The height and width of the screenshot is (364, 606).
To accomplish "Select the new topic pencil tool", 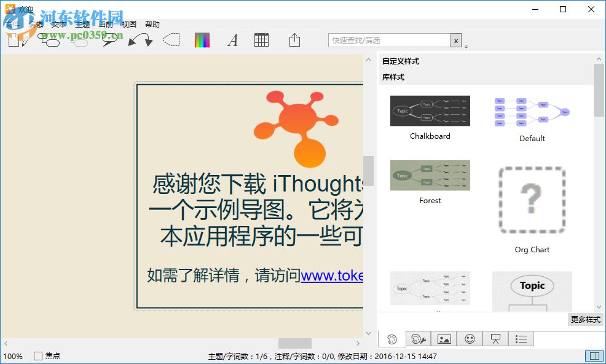I will click(x=17, y=41).
